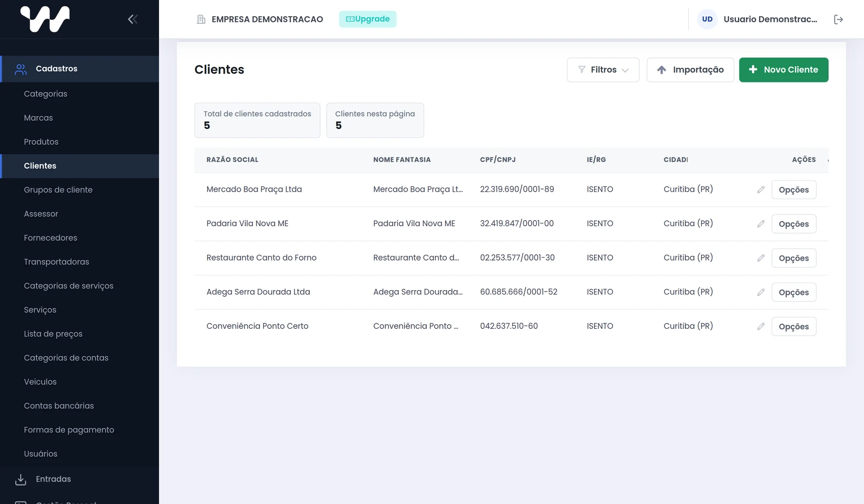Viewport: 864px width, 504px height.
Task: Open Lista de preços in sidebar
Action: tap(53, 334)
